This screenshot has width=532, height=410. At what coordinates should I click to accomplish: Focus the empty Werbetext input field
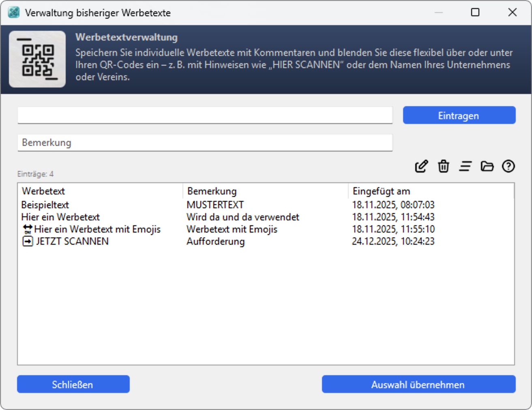point(205,115)
